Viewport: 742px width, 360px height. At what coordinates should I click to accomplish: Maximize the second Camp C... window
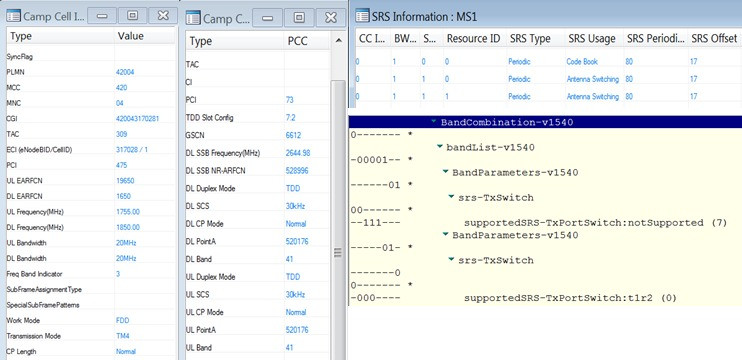pyautogui.click(x=299, y=18)
